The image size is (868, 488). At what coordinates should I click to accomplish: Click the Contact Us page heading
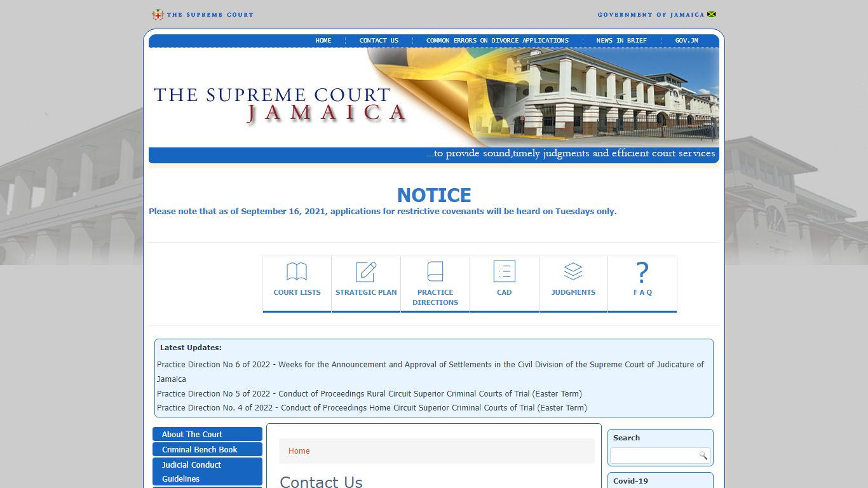pyautogui.click(x=321, y=482)
